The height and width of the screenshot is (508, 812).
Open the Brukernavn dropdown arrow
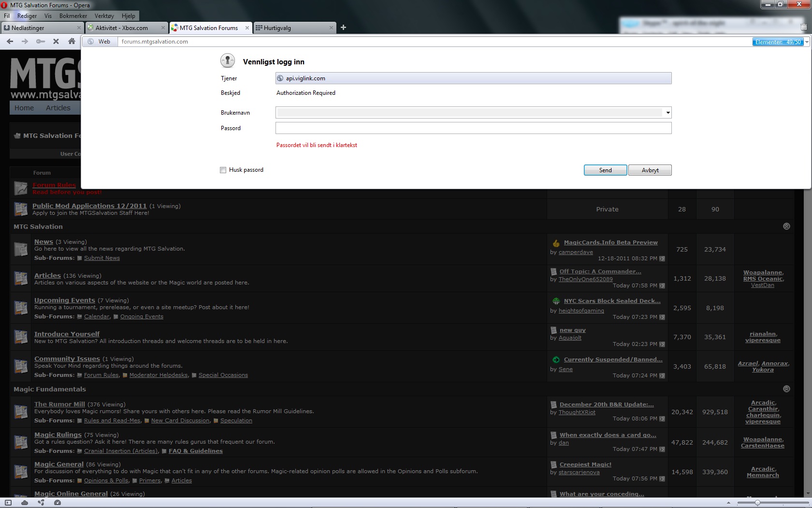click(x=667, y=113)
